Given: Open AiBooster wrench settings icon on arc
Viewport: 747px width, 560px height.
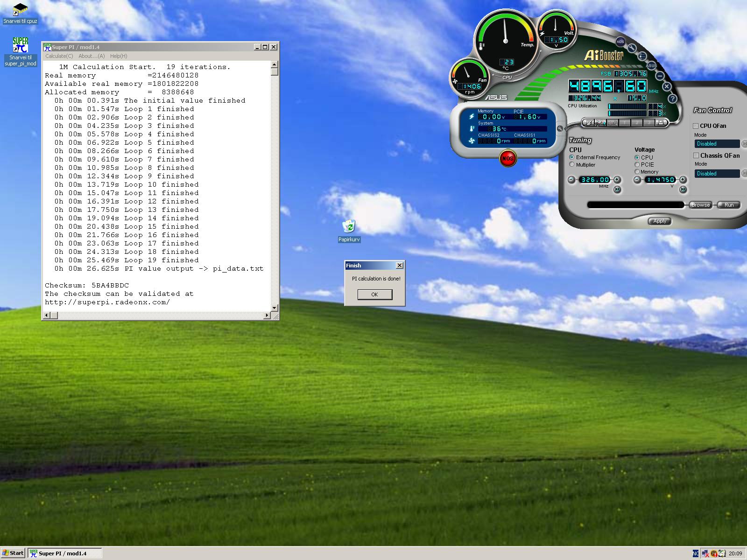Looking at the screenshot, I should (632, 48).
